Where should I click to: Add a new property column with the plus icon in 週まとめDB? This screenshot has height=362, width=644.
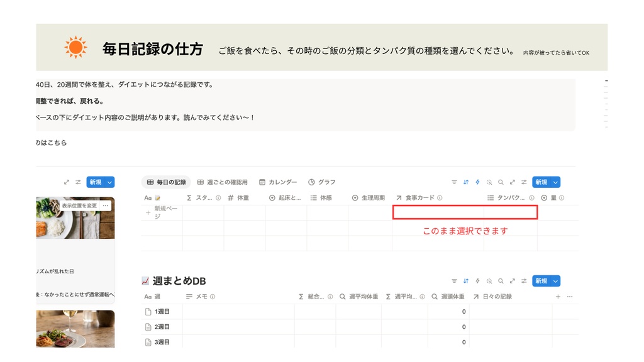558,297
